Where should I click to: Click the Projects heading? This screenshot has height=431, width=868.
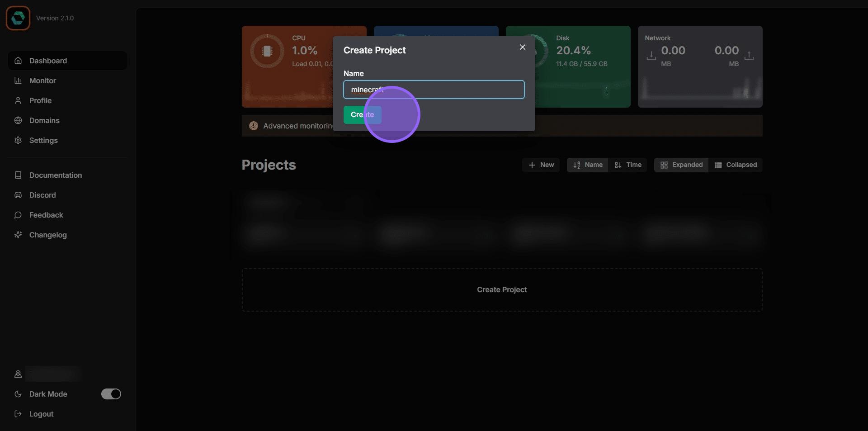pyautogui.click(x=269, y=165)
